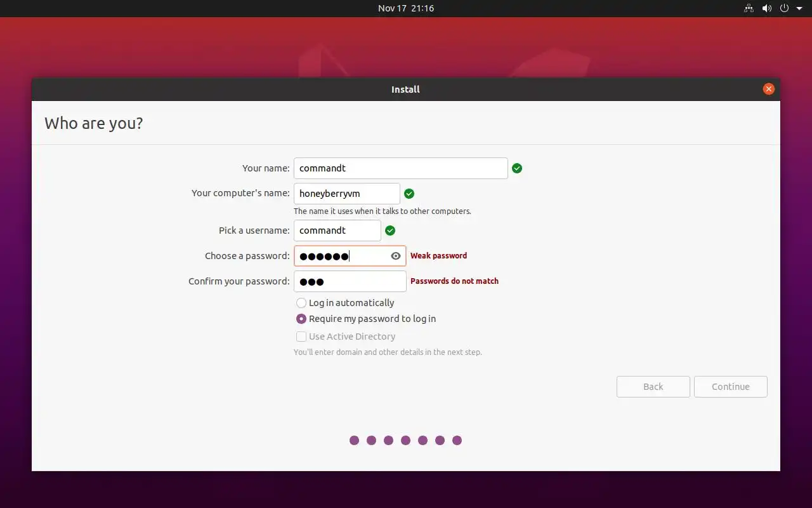Go to the previous step with Back
The image size is (812, 508).
[653, 387]
